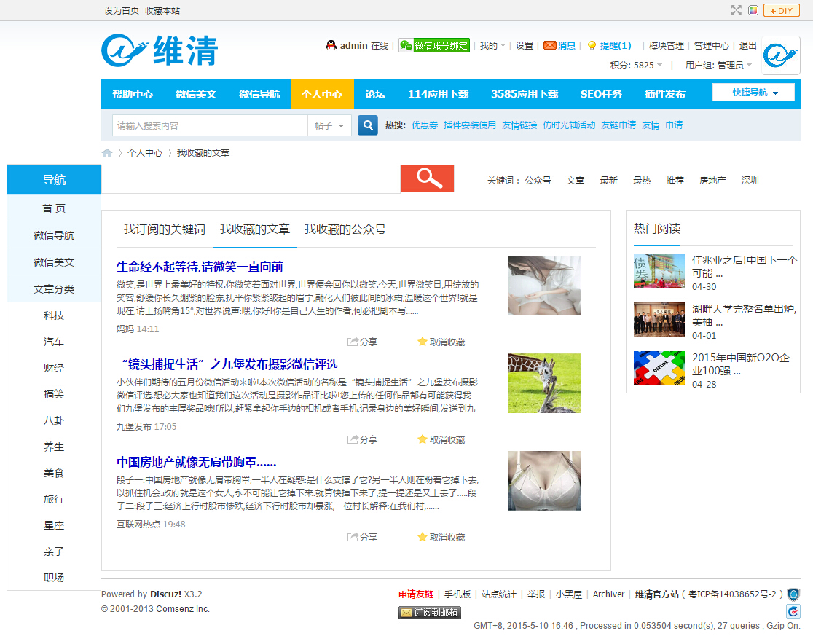
Task: Open the 插件发布 nav item
Action: point(664,94)
